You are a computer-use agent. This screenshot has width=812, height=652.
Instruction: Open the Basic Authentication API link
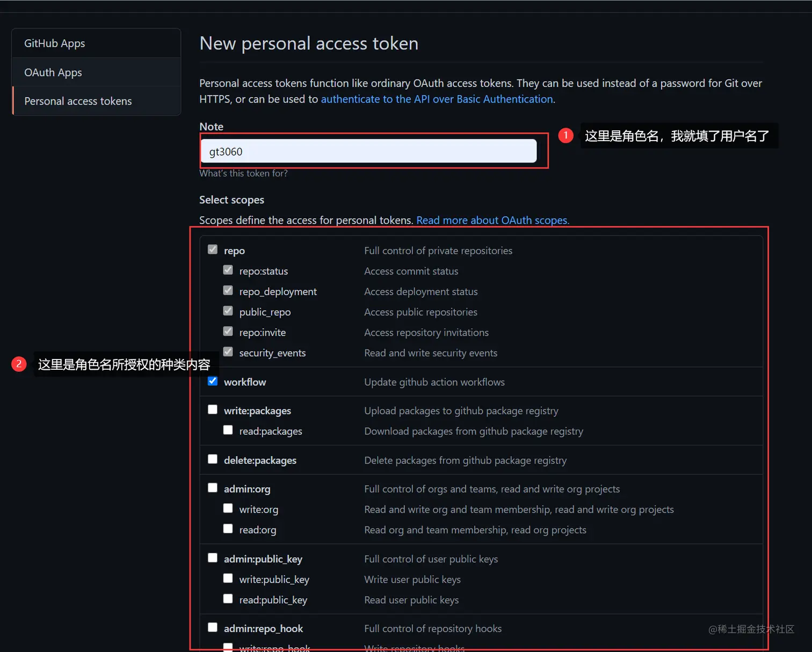(437, 99)
